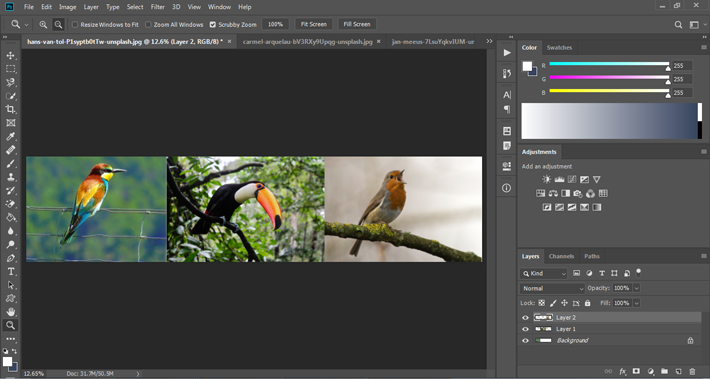Open the Fill slider dropdown arrow

tap(637, 303)
